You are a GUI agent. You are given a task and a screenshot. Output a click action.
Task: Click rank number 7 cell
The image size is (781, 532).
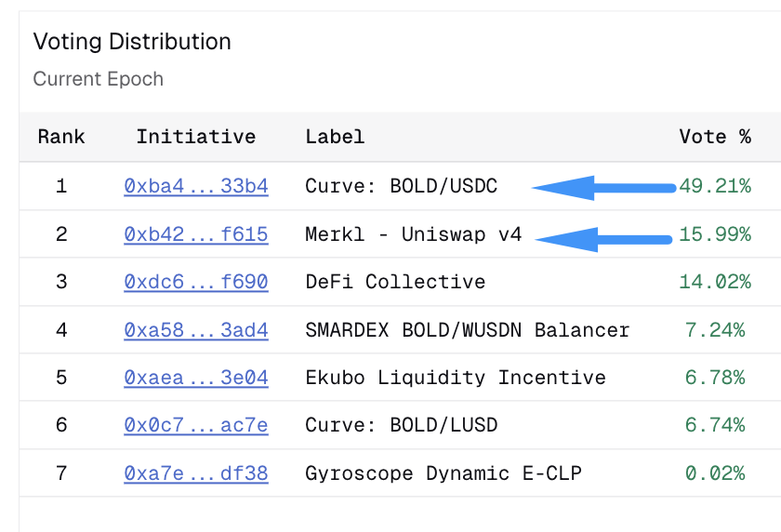click(x=61, y=473)
